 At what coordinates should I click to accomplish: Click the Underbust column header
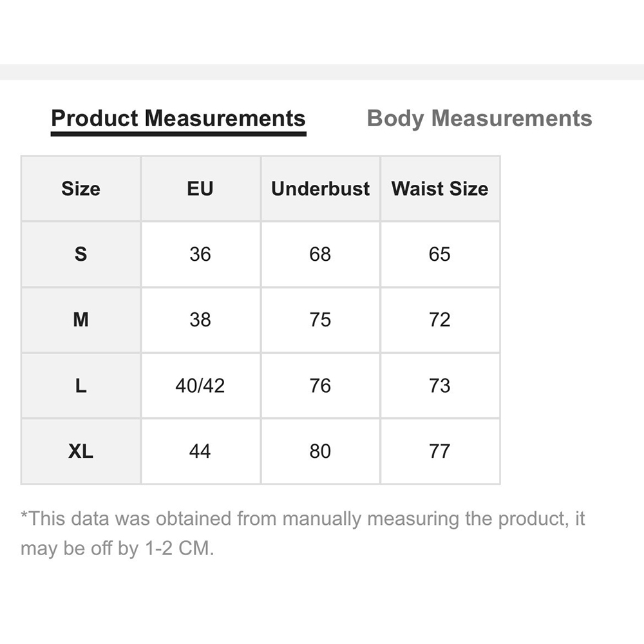tap(320, 189)
